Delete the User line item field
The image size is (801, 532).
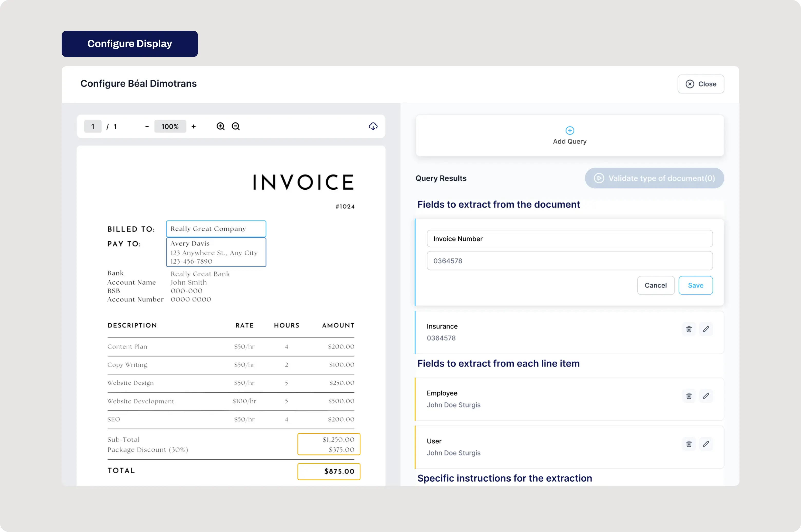[x=689, y=444]
